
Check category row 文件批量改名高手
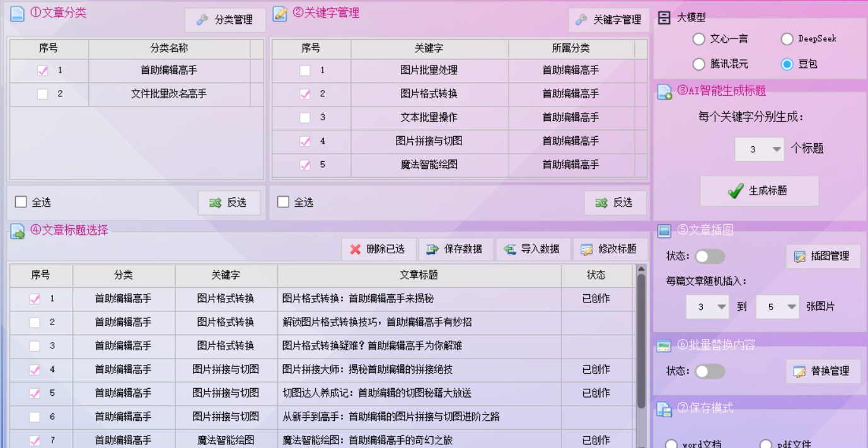click(42, 95)
